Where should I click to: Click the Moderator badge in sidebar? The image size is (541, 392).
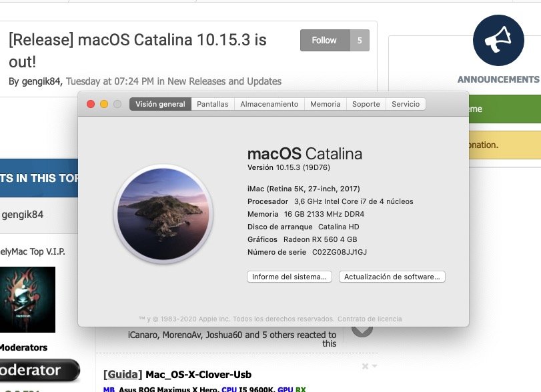tap(39, 370)
